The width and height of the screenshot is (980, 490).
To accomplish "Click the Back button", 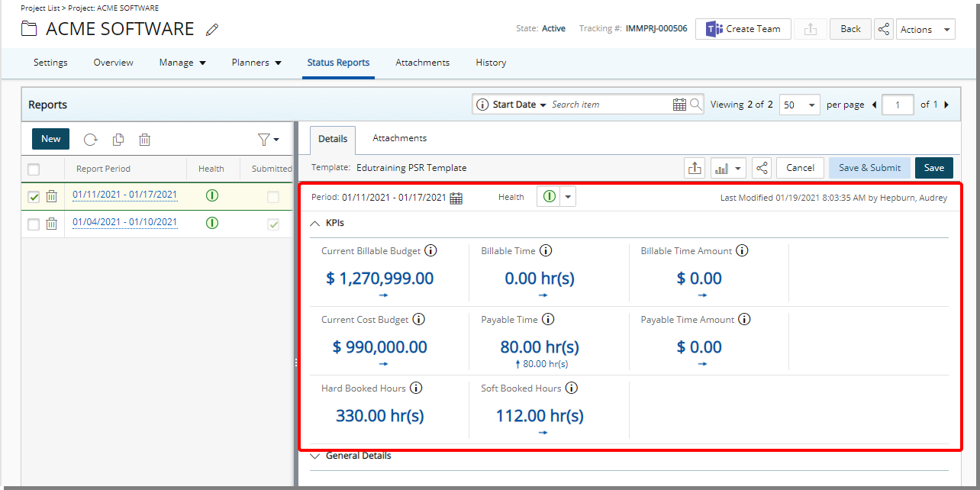I will tap(850, 29).
